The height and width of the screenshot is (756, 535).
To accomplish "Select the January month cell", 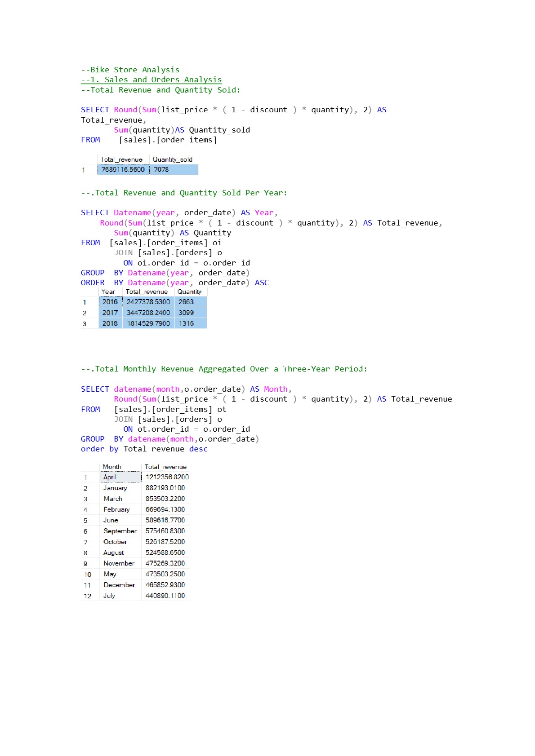I will (x=120, y=488).
